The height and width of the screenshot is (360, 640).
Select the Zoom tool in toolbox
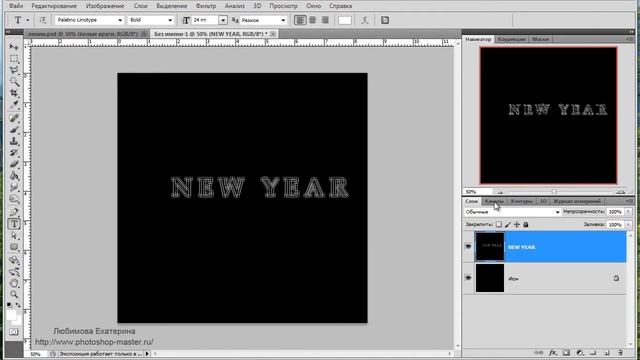tap(14, 294)
